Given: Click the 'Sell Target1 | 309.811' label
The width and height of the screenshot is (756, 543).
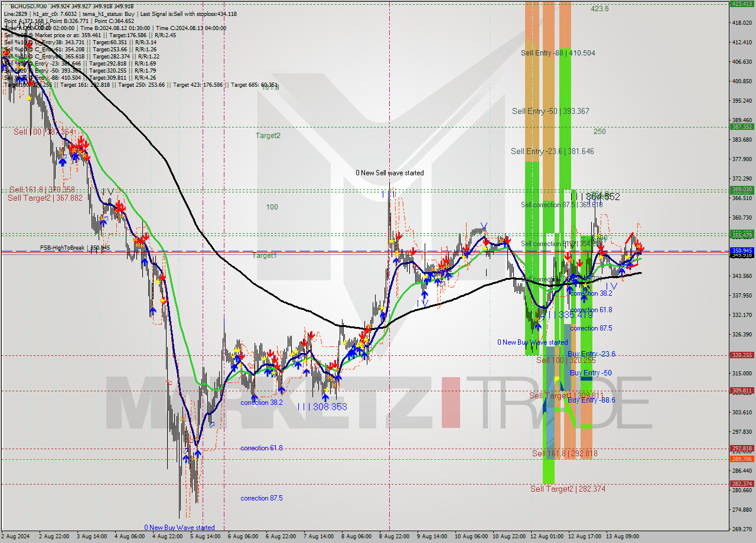Looking at the screenshot, I should tap(566, 395).
